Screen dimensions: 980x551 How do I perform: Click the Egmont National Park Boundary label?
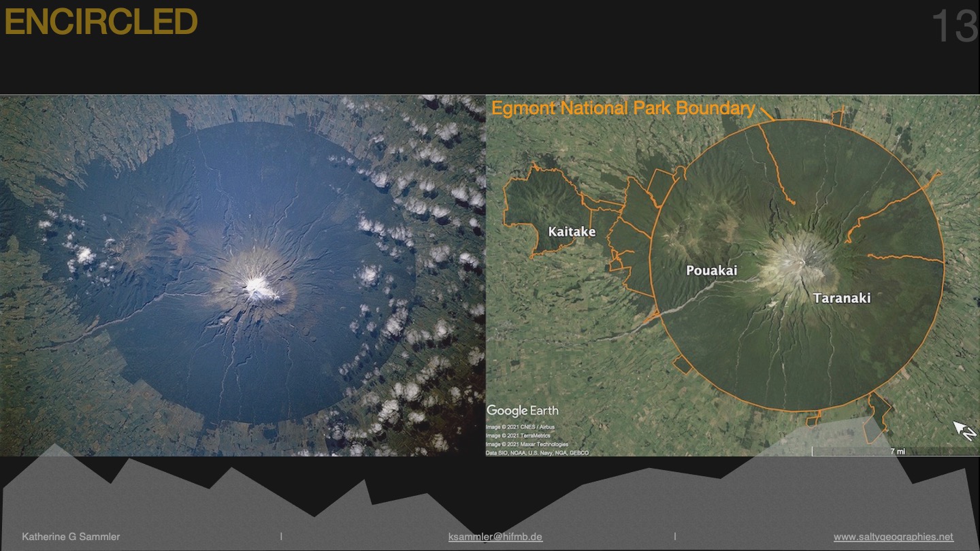623,109
